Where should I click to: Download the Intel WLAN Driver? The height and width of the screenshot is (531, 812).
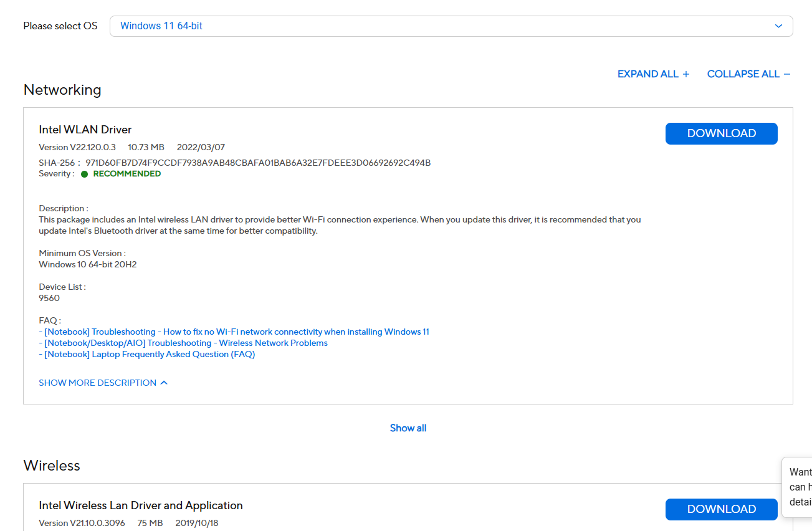[x=722, y=133]
